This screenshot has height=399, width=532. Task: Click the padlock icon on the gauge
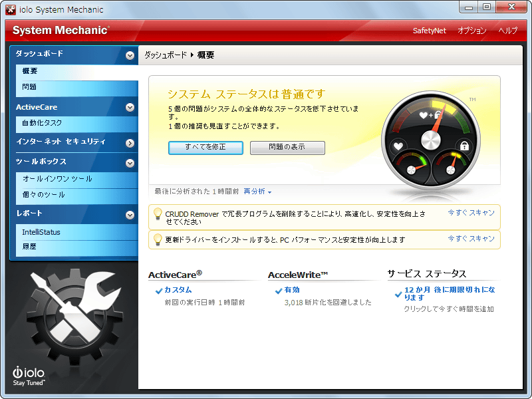[464, 146]
